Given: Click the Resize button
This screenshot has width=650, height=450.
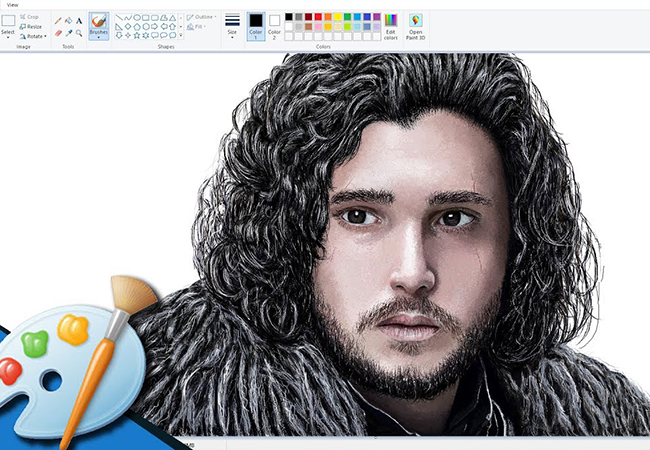Looking at the screenshot, I should [x=30, y=27].
